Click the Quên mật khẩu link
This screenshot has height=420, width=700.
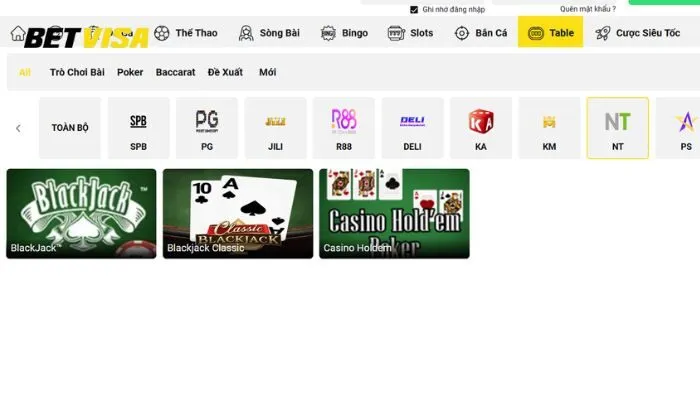pos(588,9)
